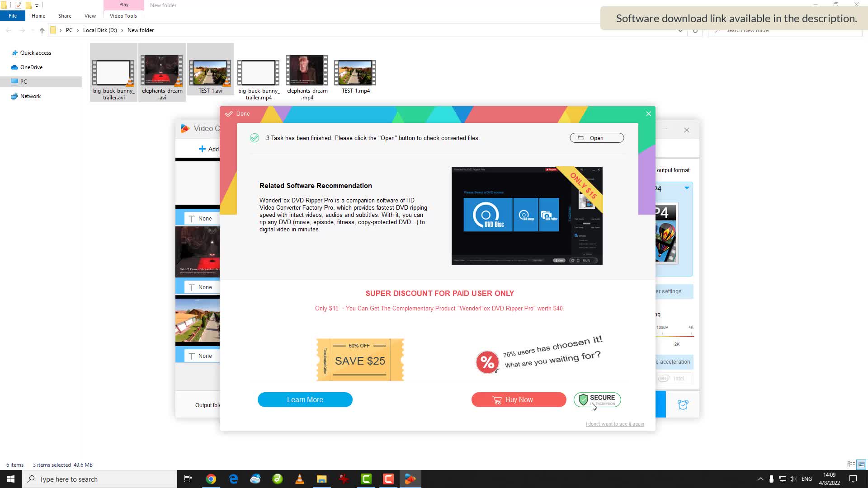Image resolution: width=868 pixels, height=488 pixels.
Task: Click the Add files icon in converter
Action: coord(208,149)
